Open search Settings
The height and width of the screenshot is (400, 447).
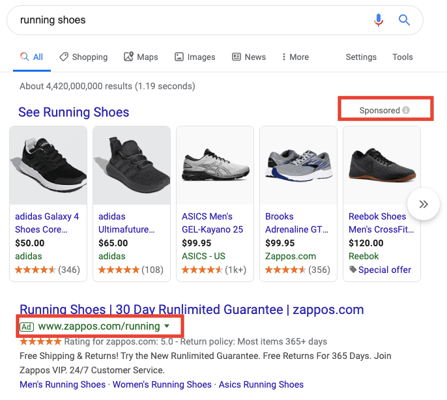[361, 57]
